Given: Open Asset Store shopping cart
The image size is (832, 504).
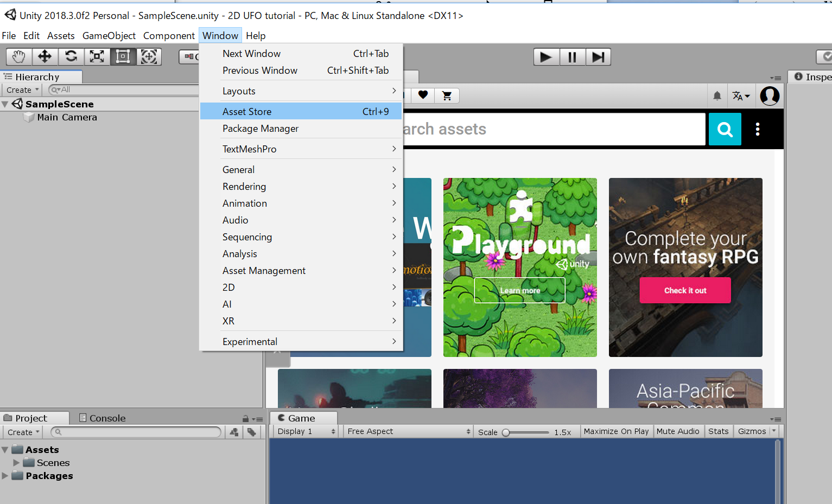Looking at the screenshot, I should coord(447,95).
